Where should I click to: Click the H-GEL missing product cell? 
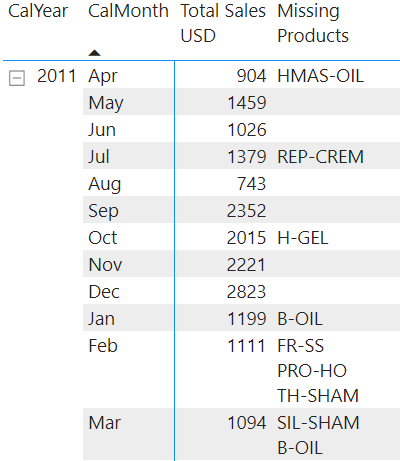[x=303, y=238]
